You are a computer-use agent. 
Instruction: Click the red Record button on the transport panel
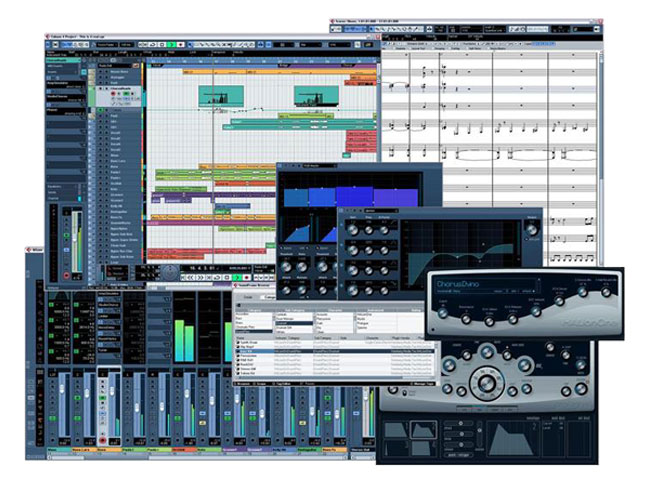pos(247,277)
